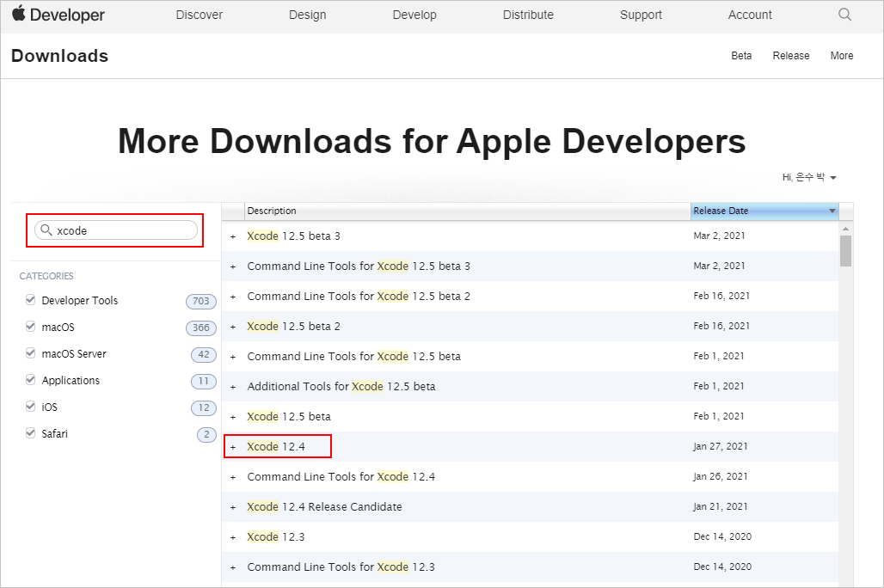Click the Jan 27, 2021 release date
The image size is (884, 588).
(720, 446)
